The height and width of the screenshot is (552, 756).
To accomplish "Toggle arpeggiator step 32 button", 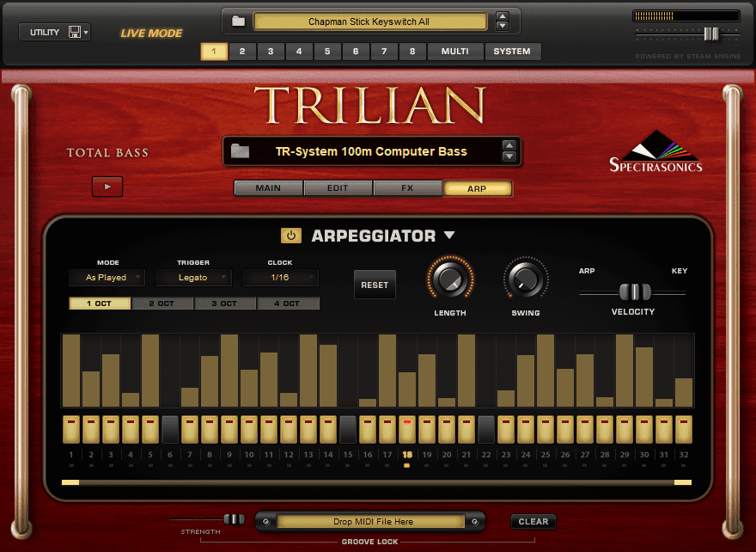I will coord(684,429).
